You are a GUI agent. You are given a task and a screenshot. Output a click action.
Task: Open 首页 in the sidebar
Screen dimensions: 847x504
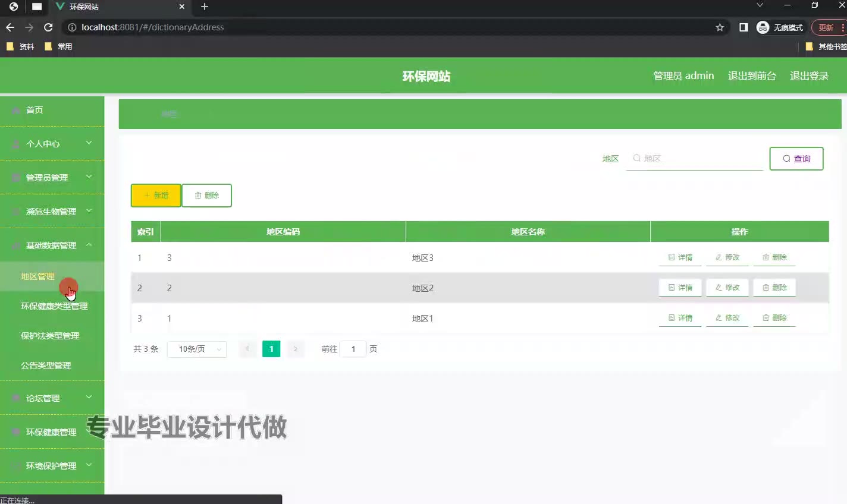click(x=52, y=110)
